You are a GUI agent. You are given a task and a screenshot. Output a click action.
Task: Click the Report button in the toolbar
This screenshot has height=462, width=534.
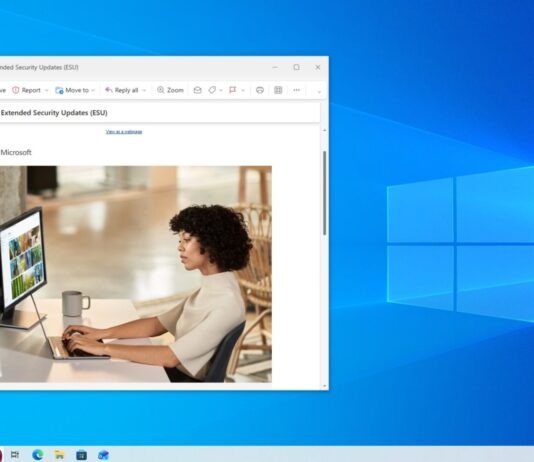tap(27, 90)
